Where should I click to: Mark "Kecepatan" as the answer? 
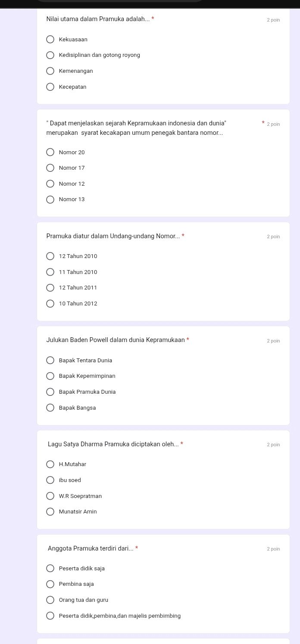coord(50,87)
